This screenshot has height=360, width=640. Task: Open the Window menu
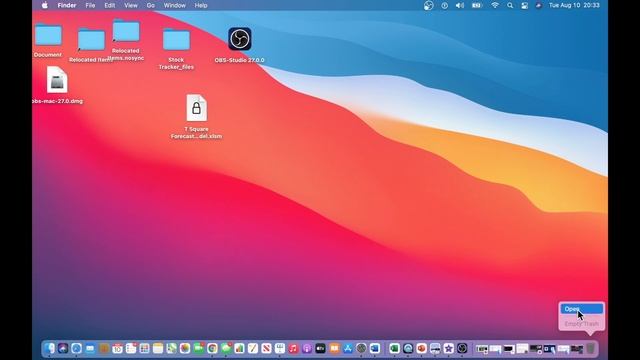(x=174, y=5)
